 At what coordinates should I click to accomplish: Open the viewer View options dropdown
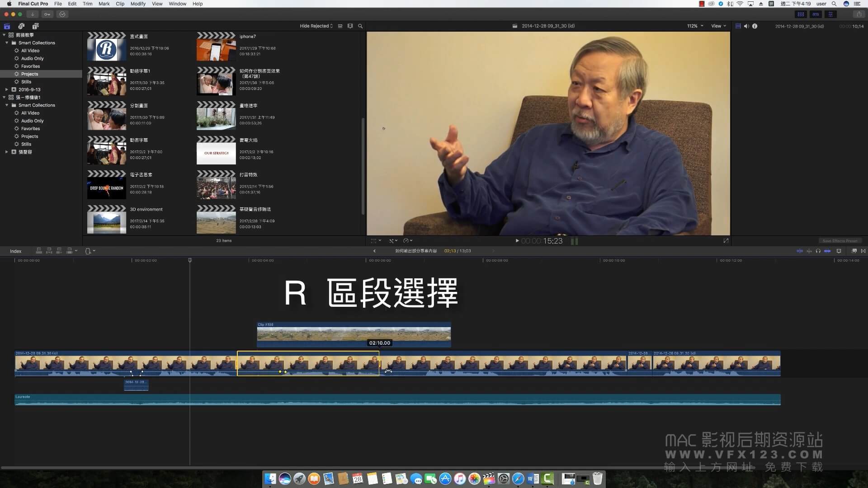click(718, 26)
